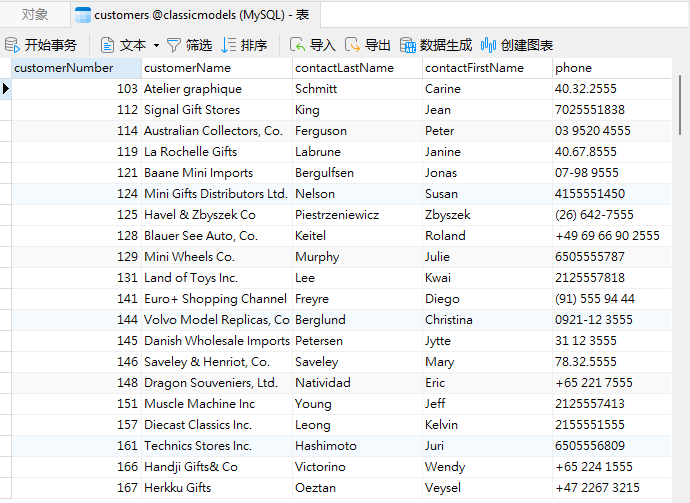
Task: Select the last name cell 'Bergulfsen'
Action: tap(357, 173)
